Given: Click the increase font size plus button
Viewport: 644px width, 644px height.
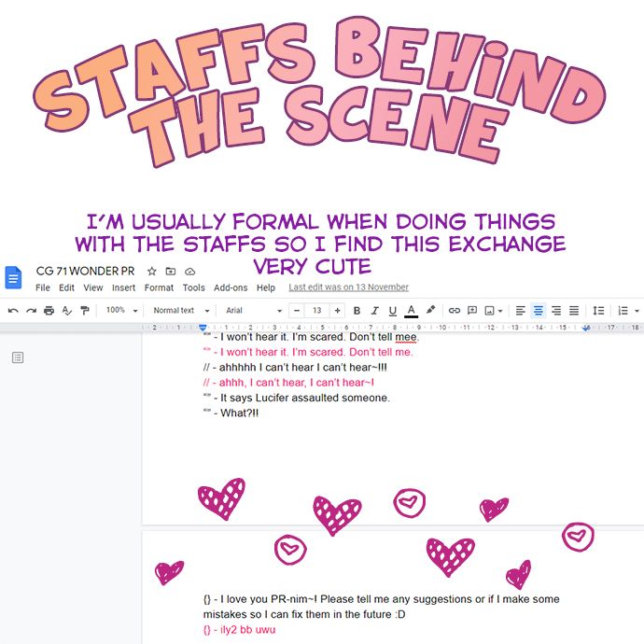Looking at the screenshot, I should click(x=337, y=310).
